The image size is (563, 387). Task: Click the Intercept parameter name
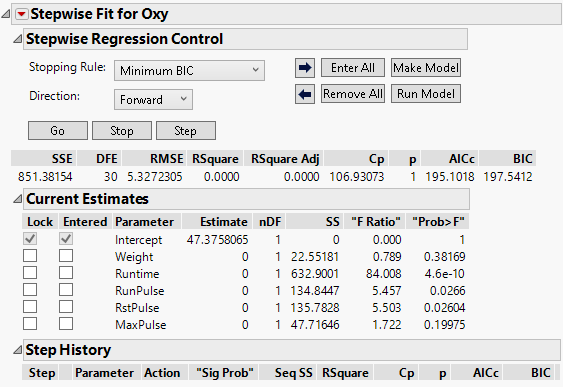139,240
